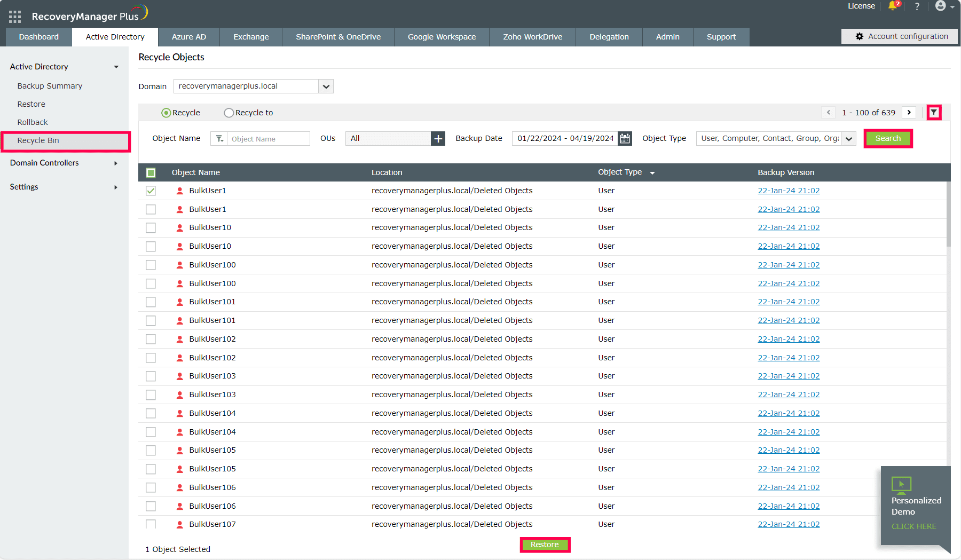
Task: Click the Backup Date range field
Action: 565,139
